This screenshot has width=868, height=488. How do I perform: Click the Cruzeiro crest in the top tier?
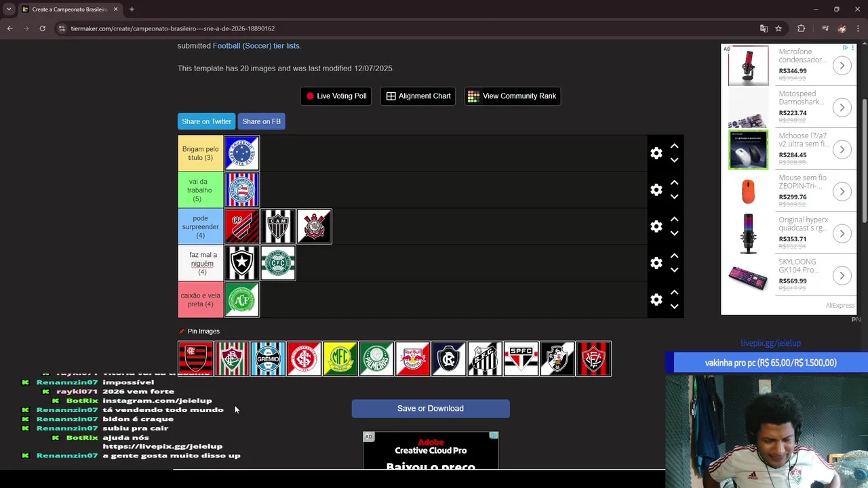point(241,153)
